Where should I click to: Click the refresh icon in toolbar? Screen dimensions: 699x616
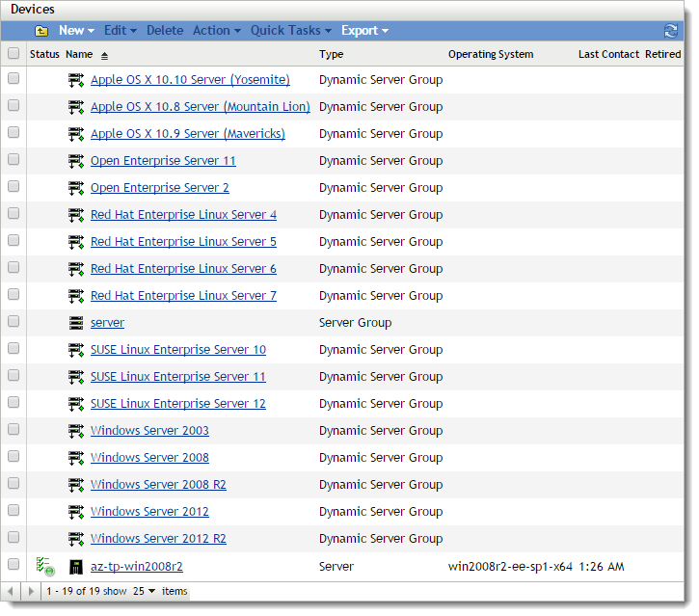pyautogui.click(x=670, y=31)
